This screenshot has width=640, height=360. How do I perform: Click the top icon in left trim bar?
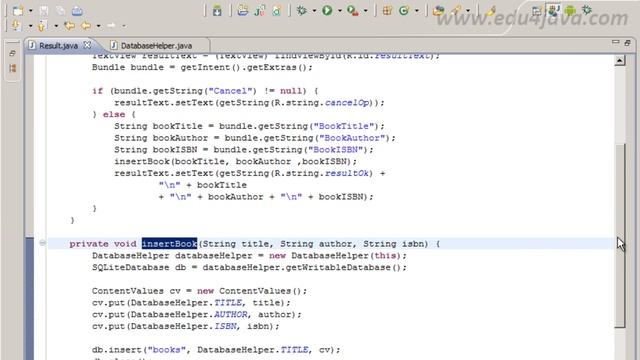[12, 53]
